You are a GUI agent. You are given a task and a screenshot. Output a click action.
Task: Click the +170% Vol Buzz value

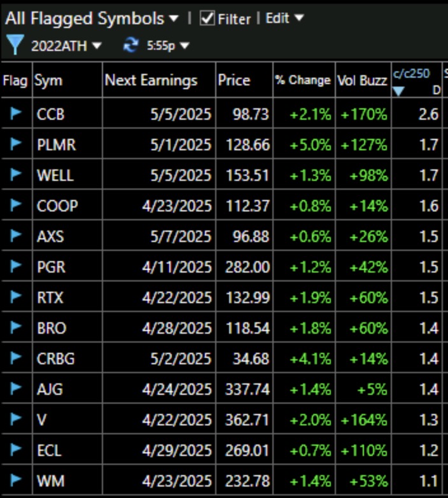tap(364, 114)
